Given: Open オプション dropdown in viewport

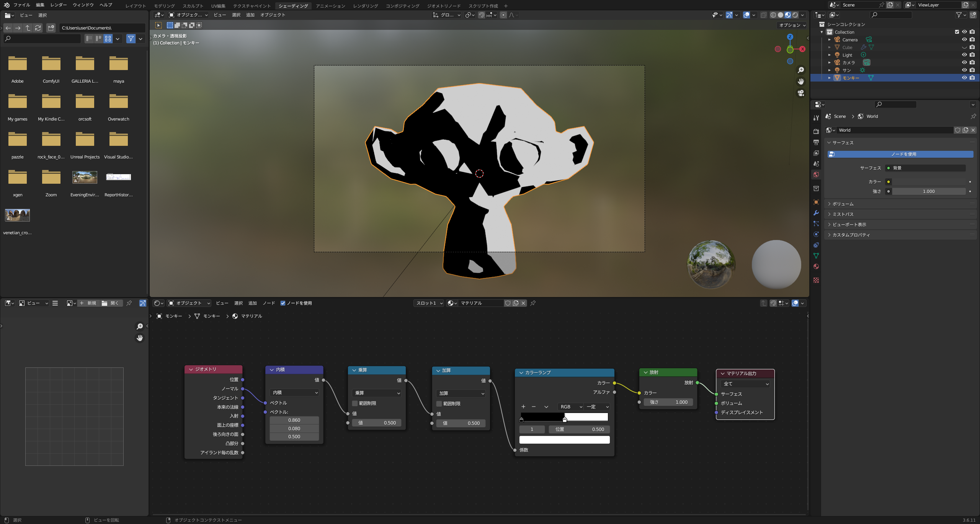Looking at the screenshot, I should pos(792,25).
